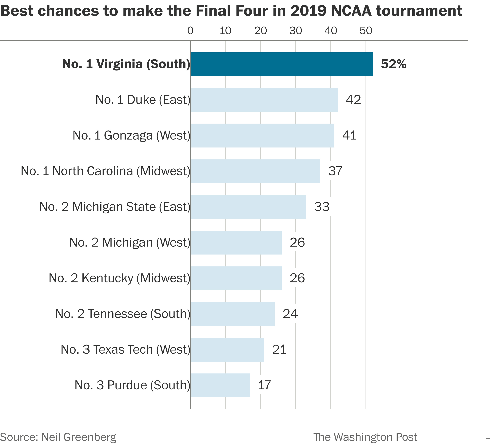Screen dimensions: 490x448
Task: Click the Michigan State (East) bar
Action: (248, 207)
